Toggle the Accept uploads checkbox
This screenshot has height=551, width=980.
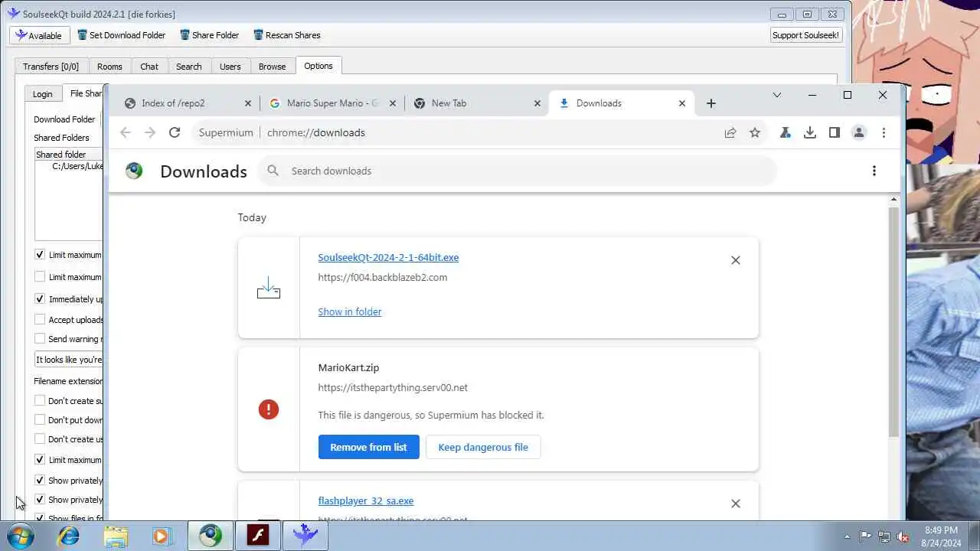coord(40,319)
